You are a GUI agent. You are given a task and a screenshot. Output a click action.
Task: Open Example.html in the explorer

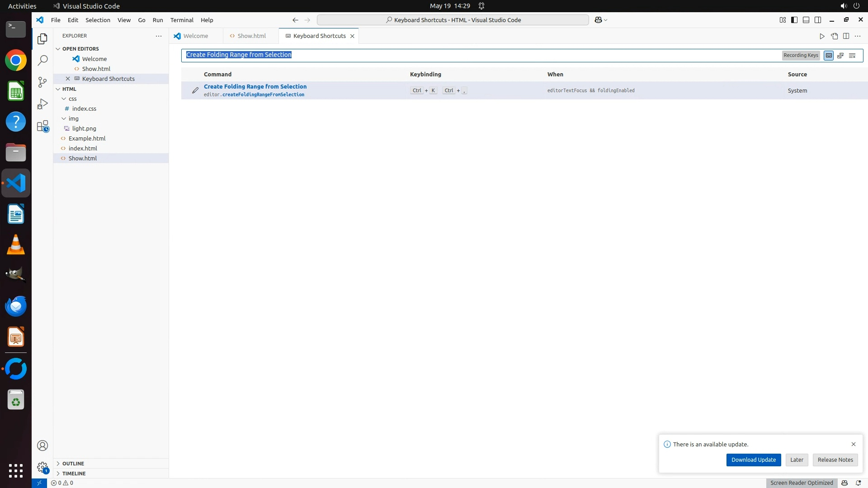click(87, 138)
